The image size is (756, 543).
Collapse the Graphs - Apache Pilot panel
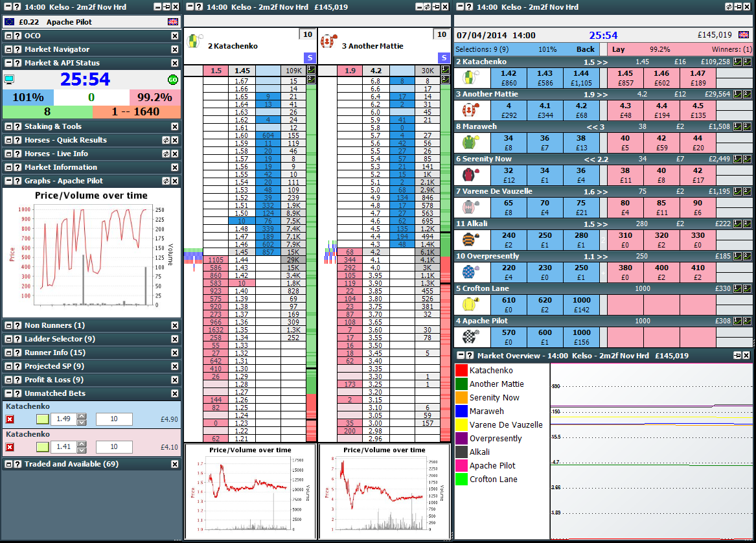point(7,181)
